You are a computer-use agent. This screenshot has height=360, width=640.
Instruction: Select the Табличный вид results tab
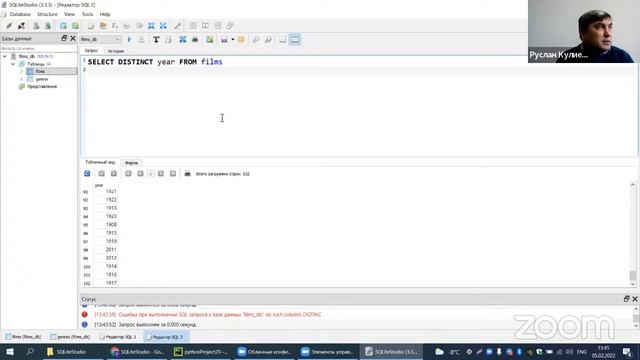[100, 162]
